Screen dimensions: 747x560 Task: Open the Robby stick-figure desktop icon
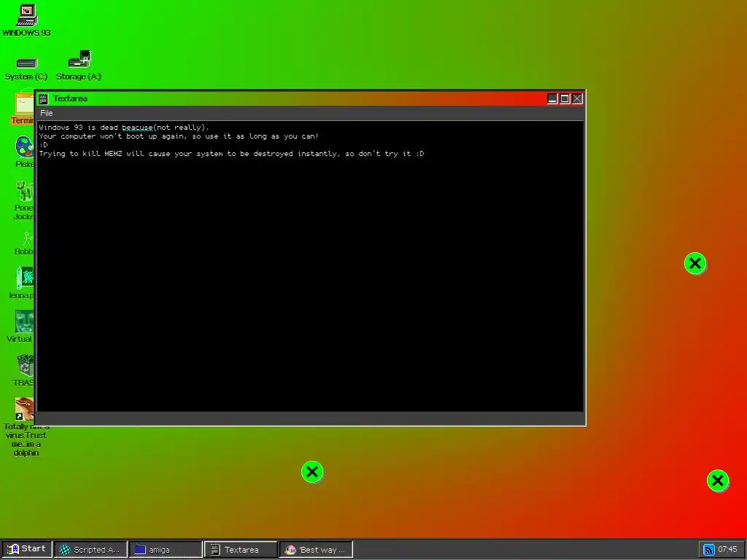point(25,244)
